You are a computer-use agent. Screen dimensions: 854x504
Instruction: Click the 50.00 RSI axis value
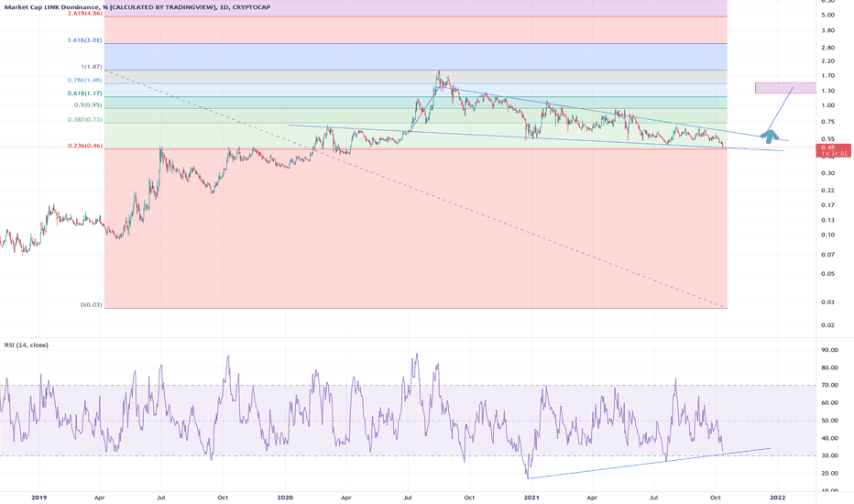(x=830, y=421)
